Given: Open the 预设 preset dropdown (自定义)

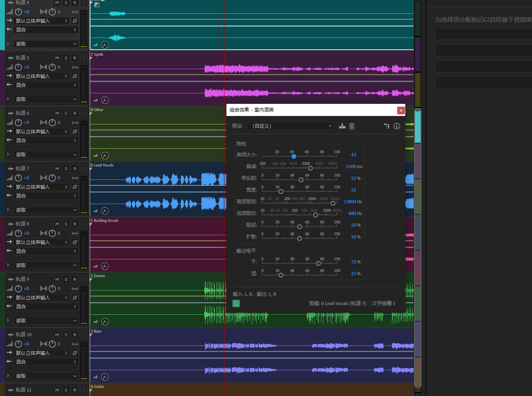Looking at the screenshot, I should point(291,126).
